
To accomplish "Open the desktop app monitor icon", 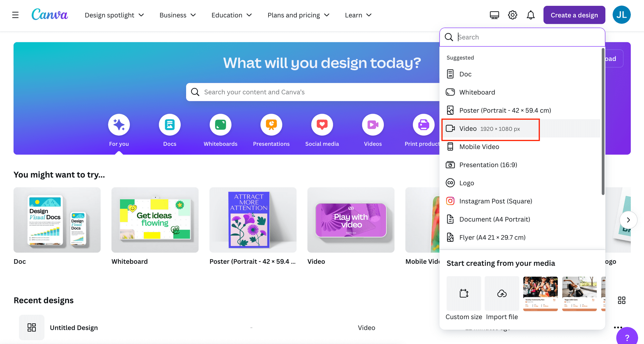I will coord(494,15).
